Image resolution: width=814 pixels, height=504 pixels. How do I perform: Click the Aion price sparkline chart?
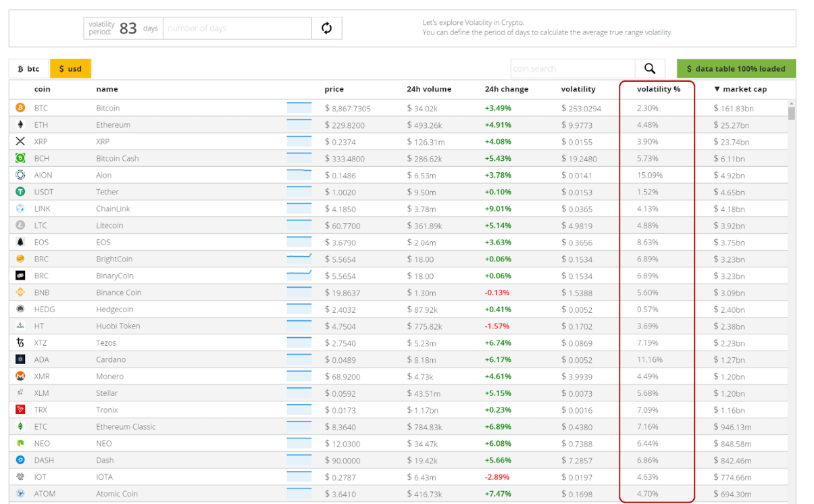(x=299, y=174)
